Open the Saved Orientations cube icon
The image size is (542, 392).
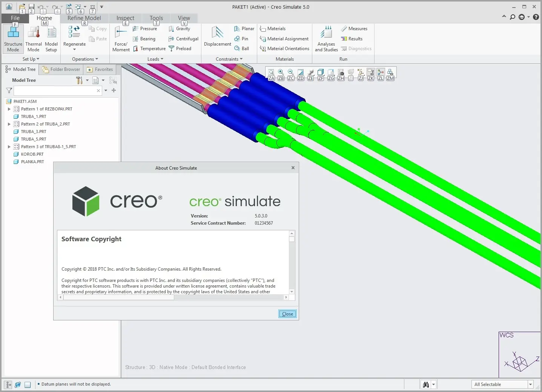tap(321, 72)
